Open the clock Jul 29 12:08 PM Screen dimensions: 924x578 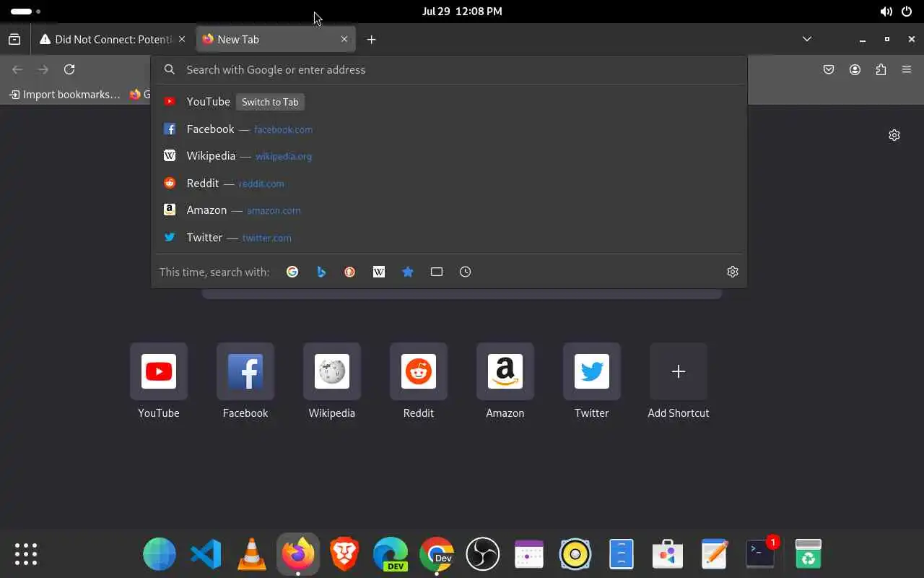(x=462, y=12)
